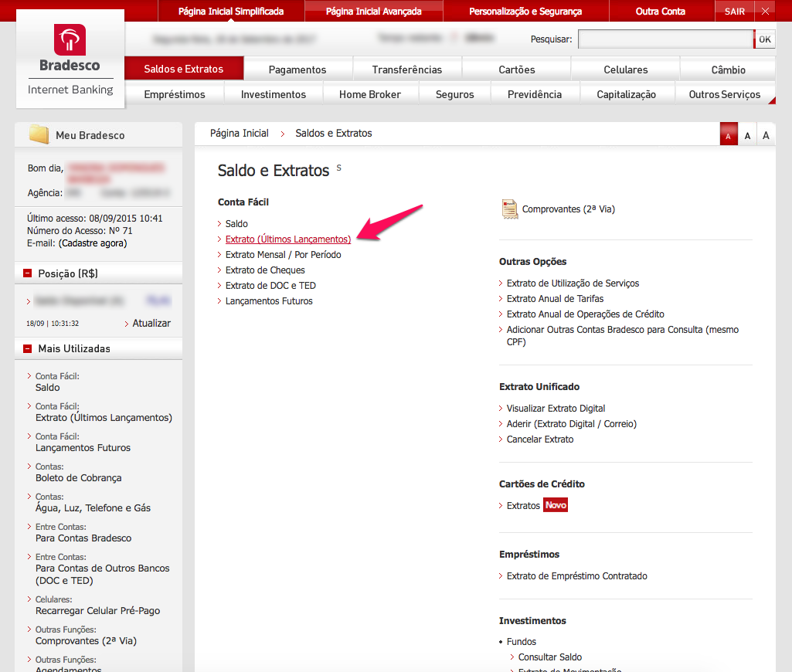Image resolution: width=792 pixels, height=672 pixels.
Task: Open Extrato de Cheques
Action: click(265, 270)
